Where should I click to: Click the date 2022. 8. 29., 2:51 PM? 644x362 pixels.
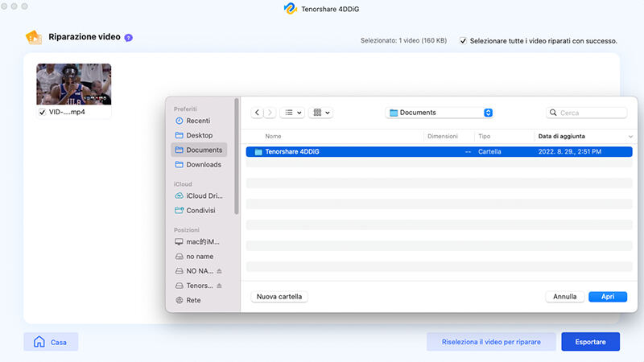pos(570,152)
